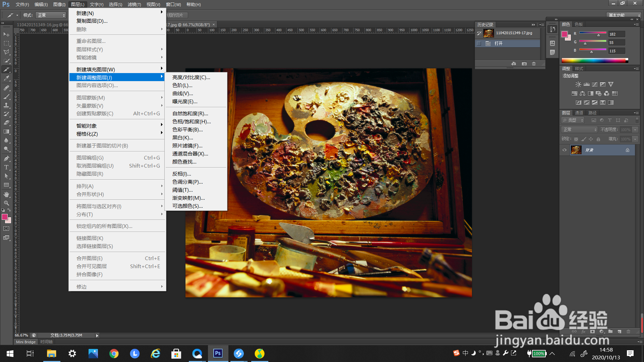Open the layer blend mode 正常 dropdown

click(x=579, y=130)
